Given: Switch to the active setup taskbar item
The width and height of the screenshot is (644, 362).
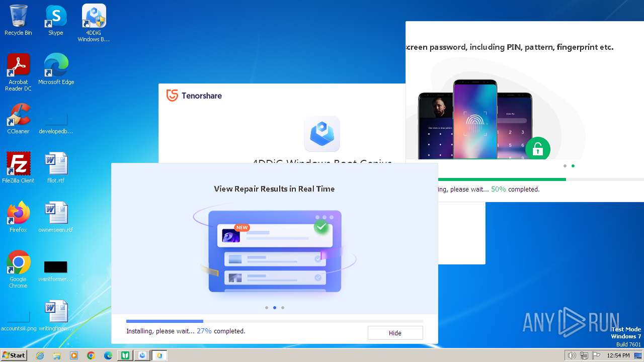Looking at the screenshot, I should (x=159, y=355).
